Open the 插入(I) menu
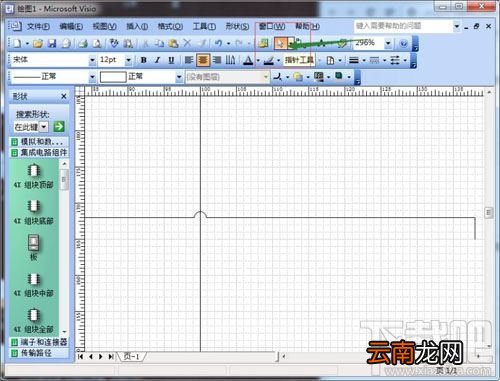Screen dimensions: 500x381 point(137,26)
